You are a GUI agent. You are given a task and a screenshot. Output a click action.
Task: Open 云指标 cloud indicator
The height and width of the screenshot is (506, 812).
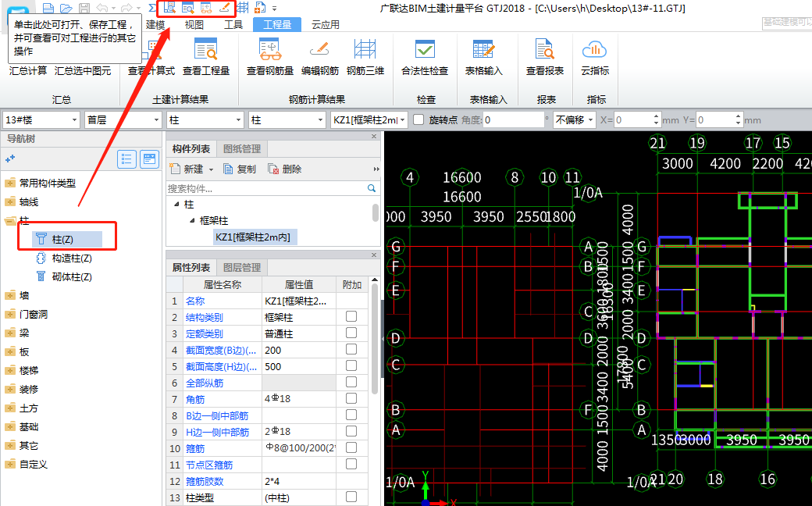pyautogui.click(x=594, y=57)
